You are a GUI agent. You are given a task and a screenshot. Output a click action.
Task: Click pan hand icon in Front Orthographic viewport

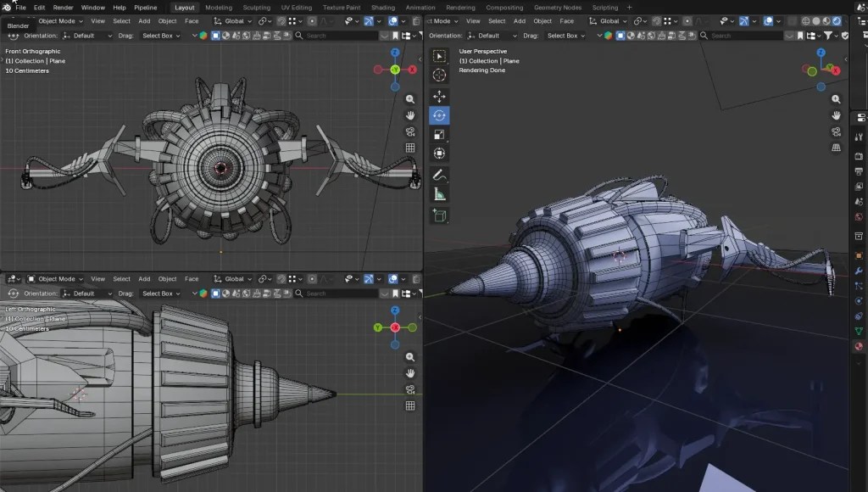tap(410, 115)
